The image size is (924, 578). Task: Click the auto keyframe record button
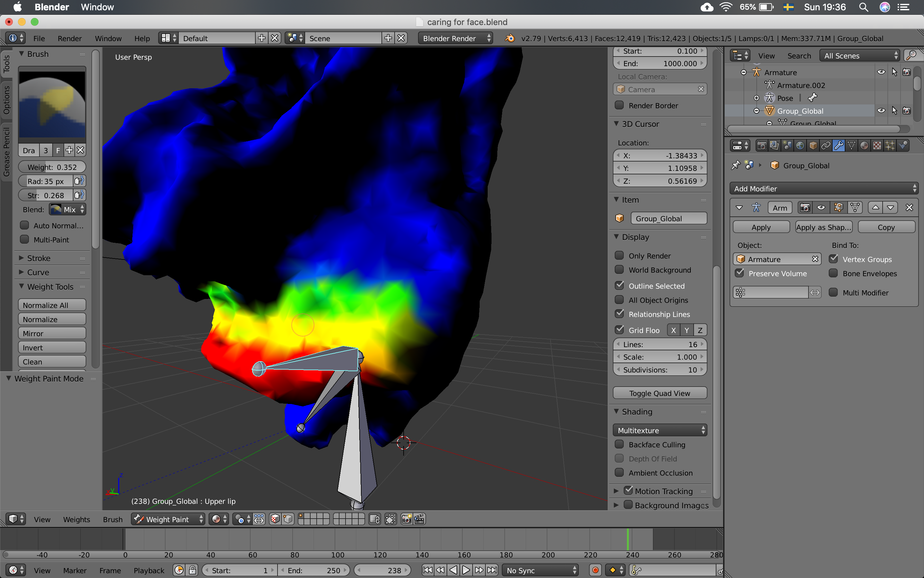point(595,570)
